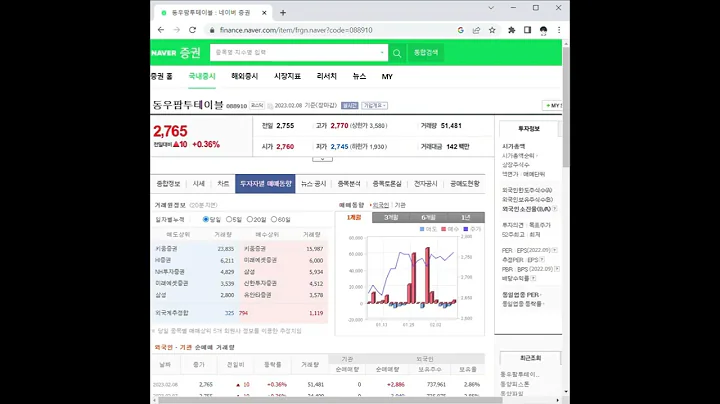Screen dimensions: 720x404
Task: Open the help icon next to 추정PER EPS
Action: [542, 260]
